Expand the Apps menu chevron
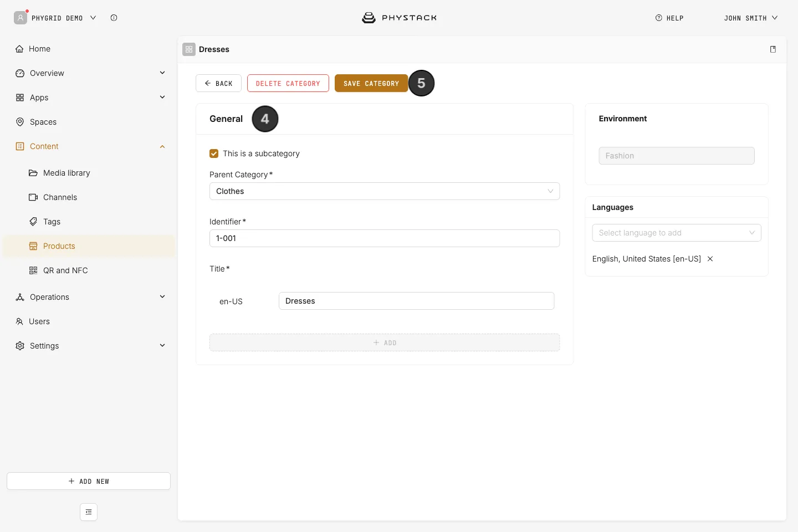This screenshot has height=532, width=798. [x=162, y=97]
